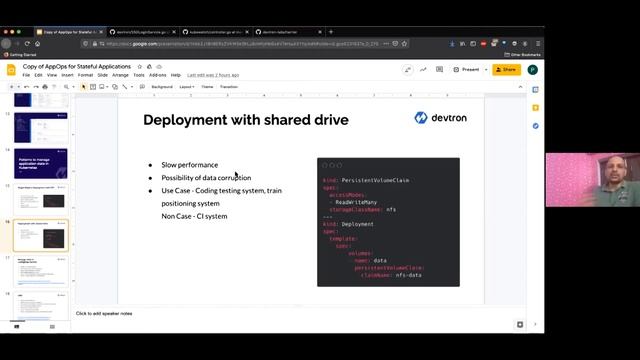Click the account avatar P
The width and height of the screenshot is (640, 360).
532,70
